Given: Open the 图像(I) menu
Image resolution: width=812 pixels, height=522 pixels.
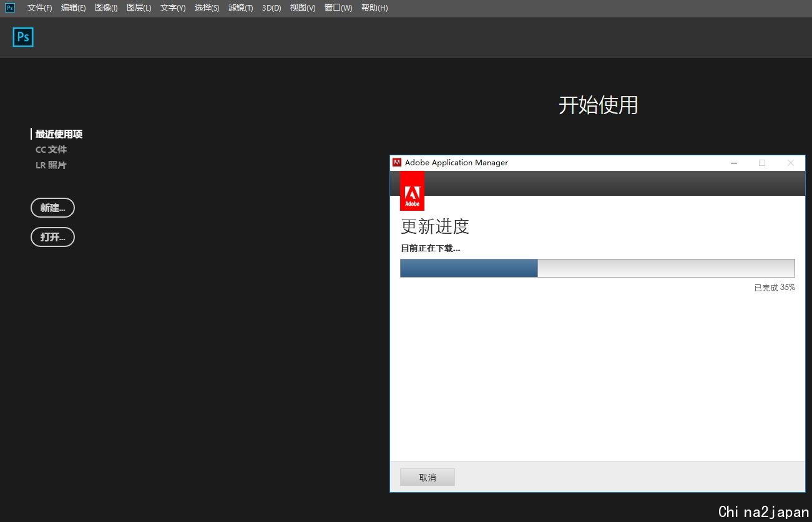Looking at the screenshot, I should pyautogui.click(x=106, y=8).
